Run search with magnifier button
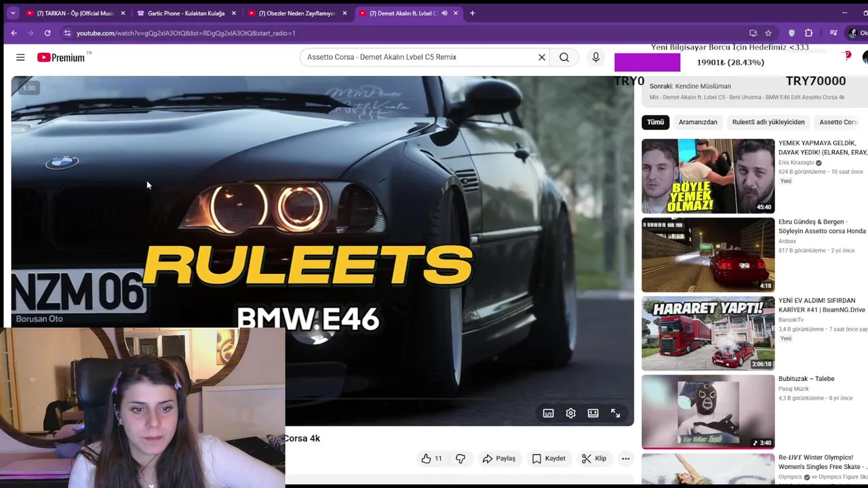 coord(564,57)
